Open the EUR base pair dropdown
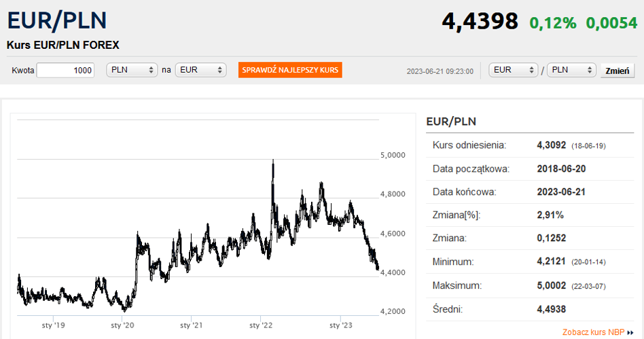644x339 pixels. click(514, 70)
